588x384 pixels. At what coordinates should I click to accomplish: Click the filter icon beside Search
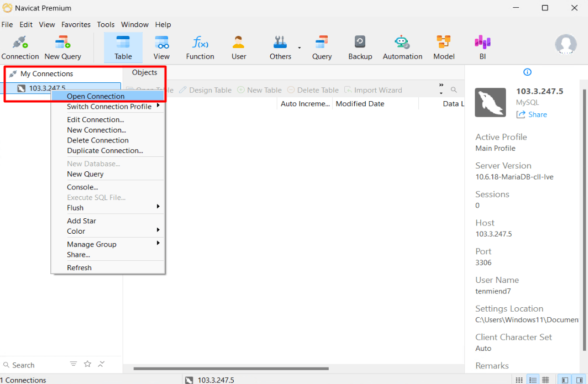(x=73, y=364)
